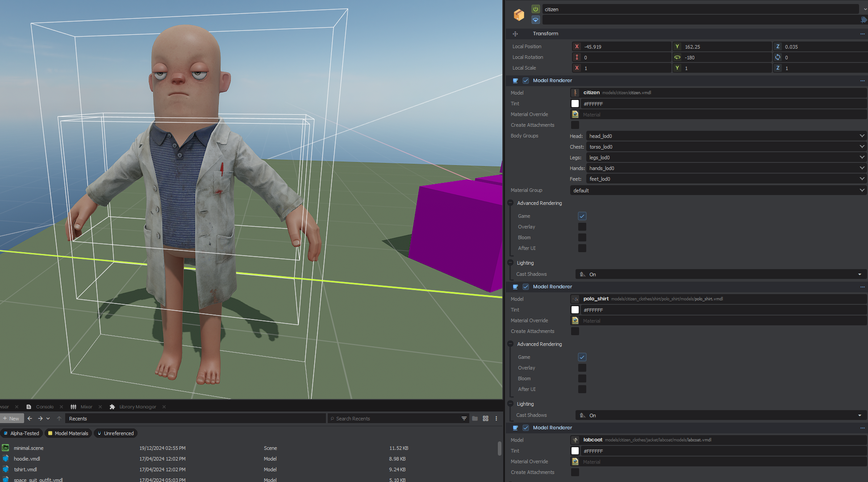Switch to the Console tab
This screenshot has width=868, height=482.
[45, 407]
